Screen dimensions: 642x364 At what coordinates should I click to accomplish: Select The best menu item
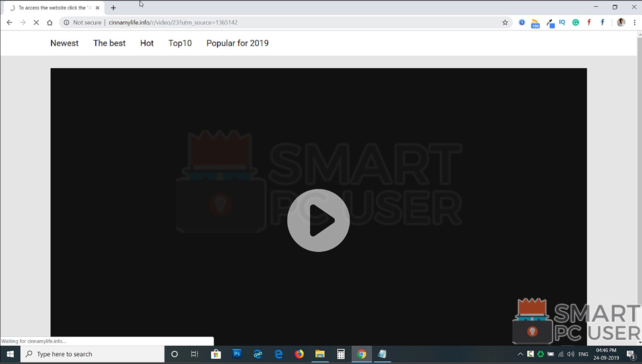pos(109,43)
